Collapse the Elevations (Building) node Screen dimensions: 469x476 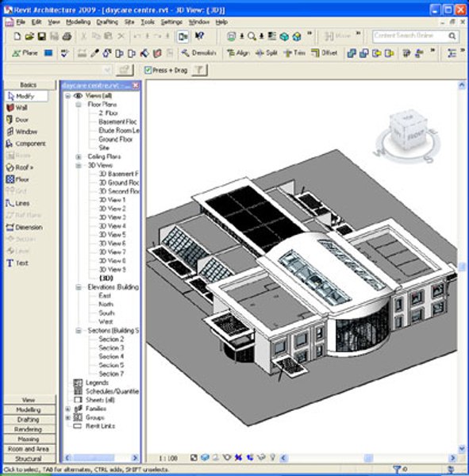pyautogui.click(x=79, y=287)
